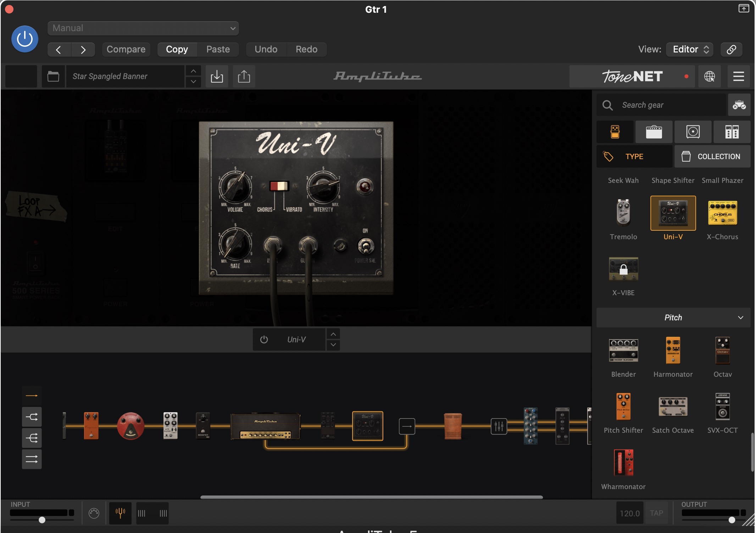Select the cabinet speaker category tab
This screenshot has width=756, height=533.
693,132
